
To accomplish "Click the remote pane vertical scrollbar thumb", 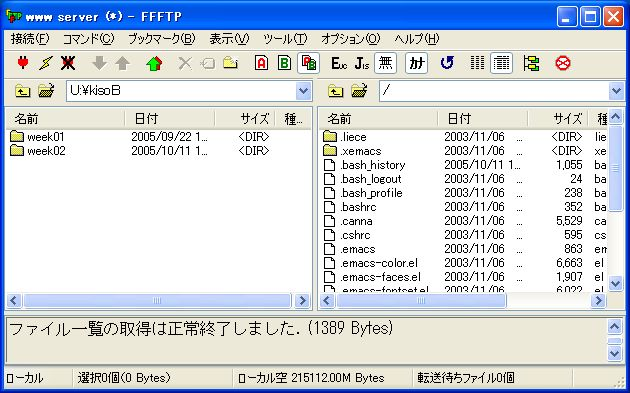I will coord(615,168).
